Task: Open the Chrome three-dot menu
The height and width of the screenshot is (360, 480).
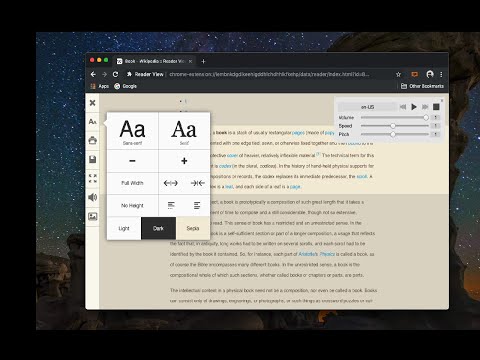Action: coord(441,74)
